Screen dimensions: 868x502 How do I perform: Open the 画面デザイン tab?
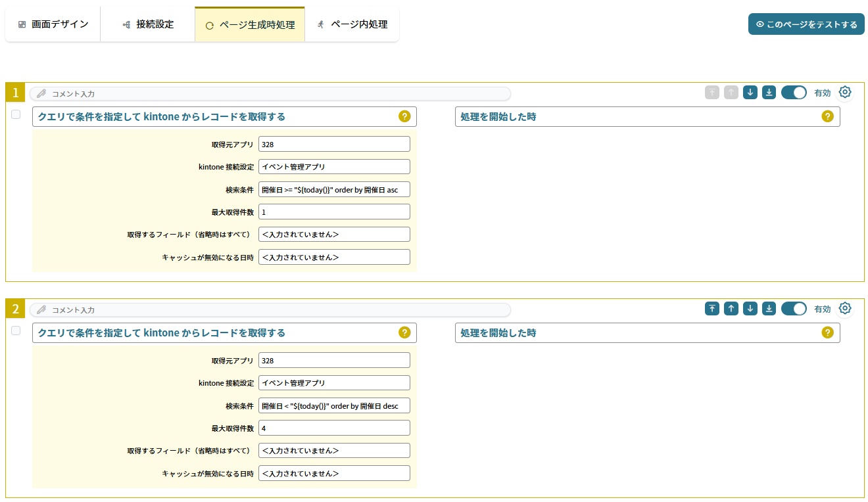[53, 24]
